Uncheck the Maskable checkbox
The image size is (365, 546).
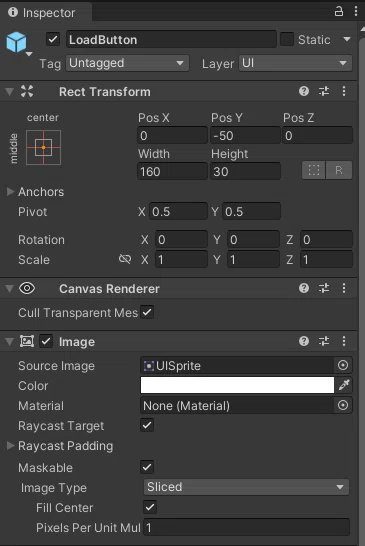coord(147,467)
